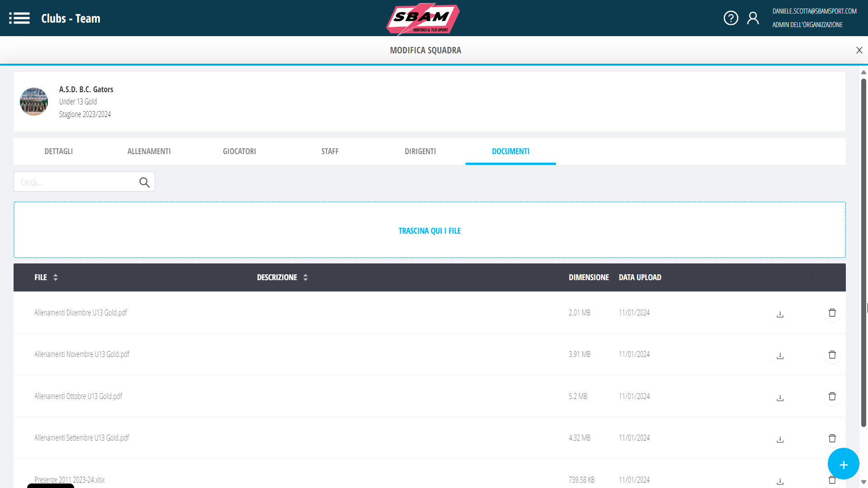The width and height of the screenshot is (868, 488).
Task: Click the help question mark icon
Action: (x=731, y=18)
